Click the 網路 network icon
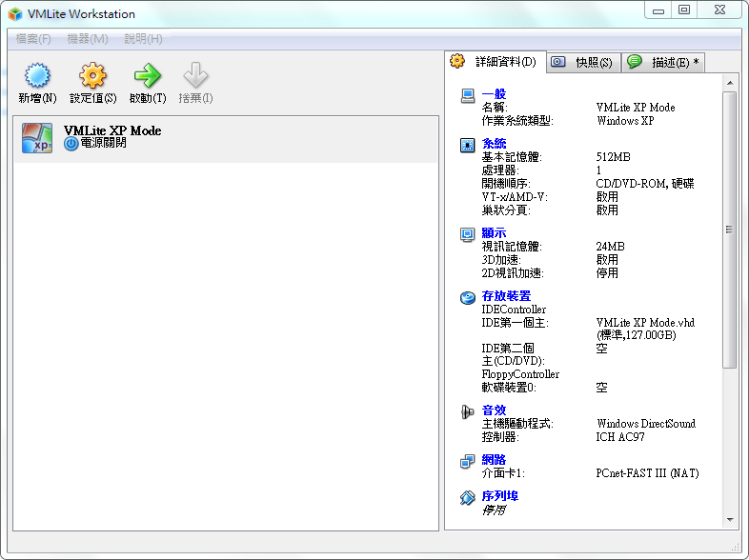The height and width of the screenshot is (560, 749). click(468, 461)
